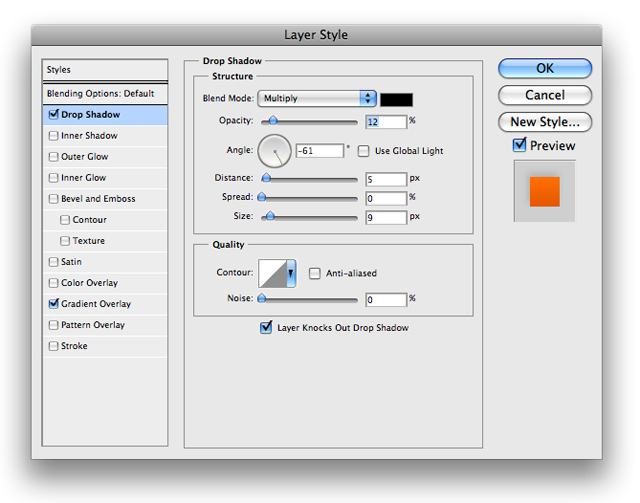Click the Noise value field
Image resolution: width=640 pixels, height=503 pixels.
point(386,300)
